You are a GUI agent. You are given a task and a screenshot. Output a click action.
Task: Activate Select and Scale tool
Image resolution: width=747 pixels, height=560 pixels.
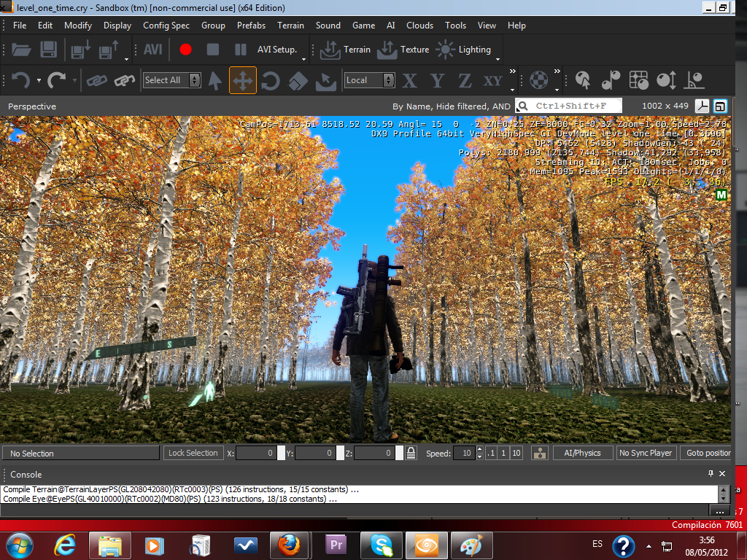pos(298,80)
